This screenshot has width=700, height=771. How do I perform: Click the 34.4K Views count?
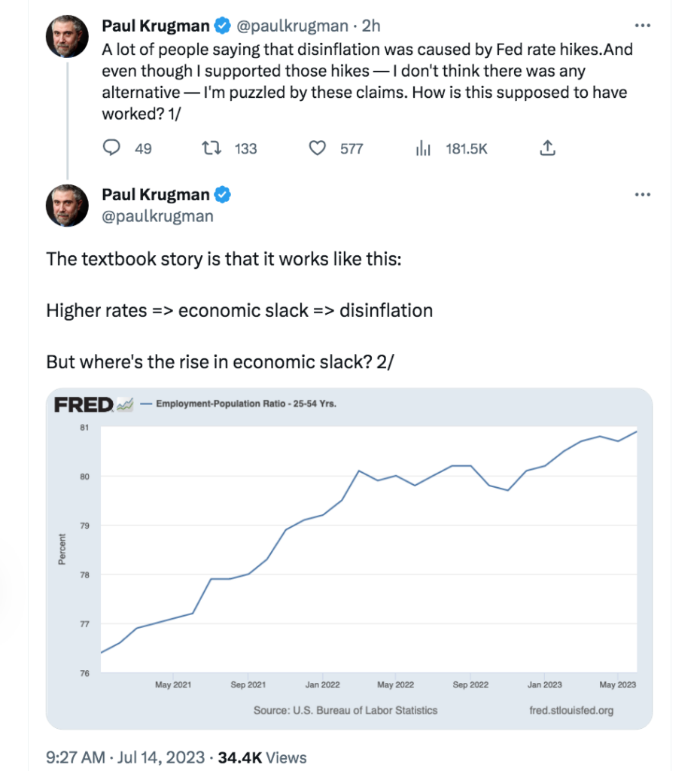click(x=262, y=757)
